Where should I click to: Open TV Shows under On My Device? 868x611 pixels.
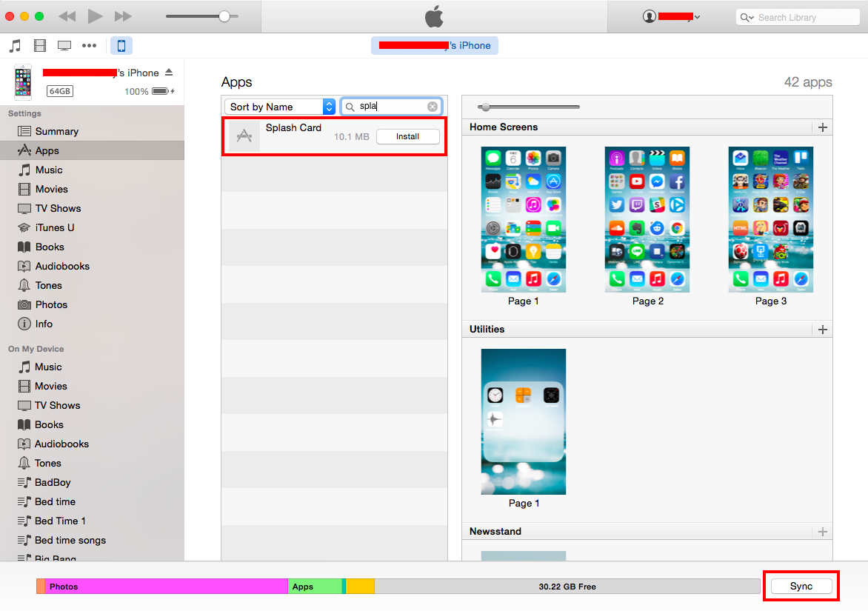tap(92, 405)
